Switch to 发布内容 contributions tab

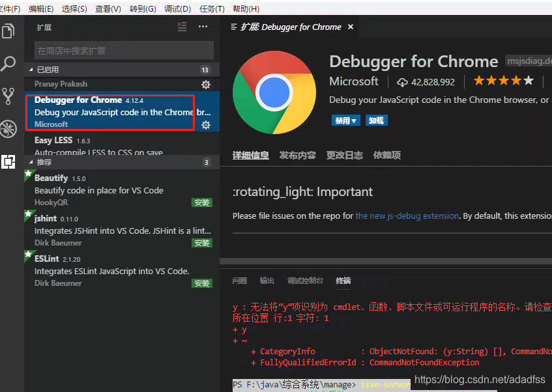pyautogui.click(x=297, y=155)
